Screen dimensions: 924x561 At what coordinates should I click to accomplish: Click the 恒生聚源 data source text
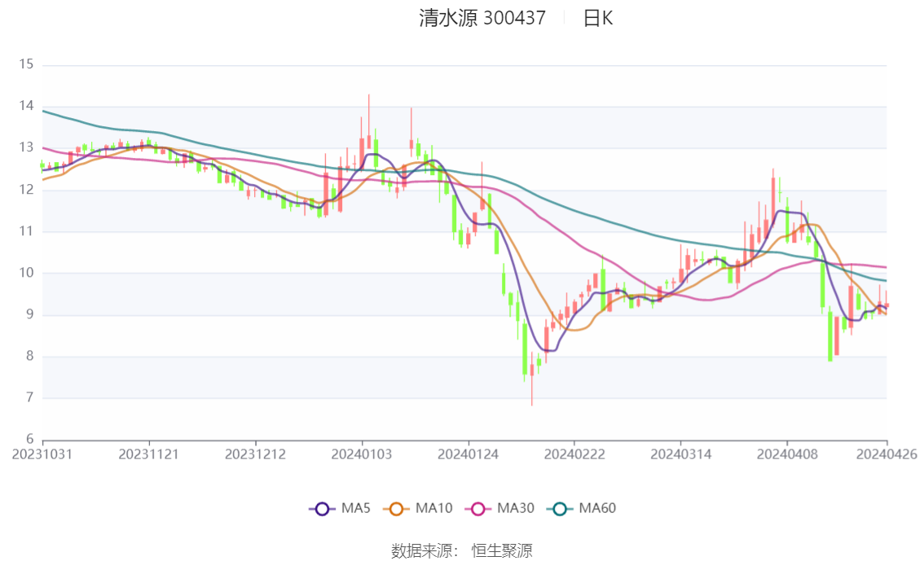click(x=502, y=551)
